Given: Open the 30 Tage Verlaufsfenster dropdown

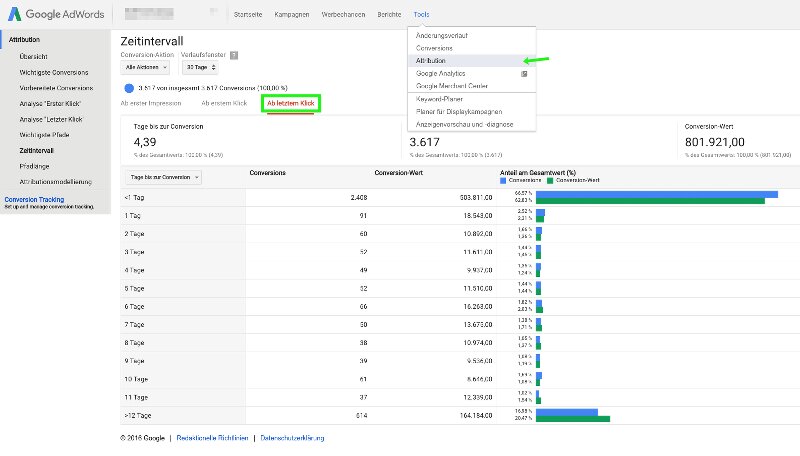Looking at the screenshot, I should click(x=201, y=67).
